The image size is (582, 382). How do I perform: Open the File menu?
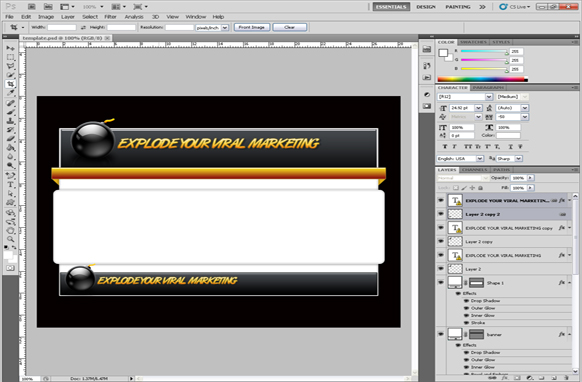9,17
